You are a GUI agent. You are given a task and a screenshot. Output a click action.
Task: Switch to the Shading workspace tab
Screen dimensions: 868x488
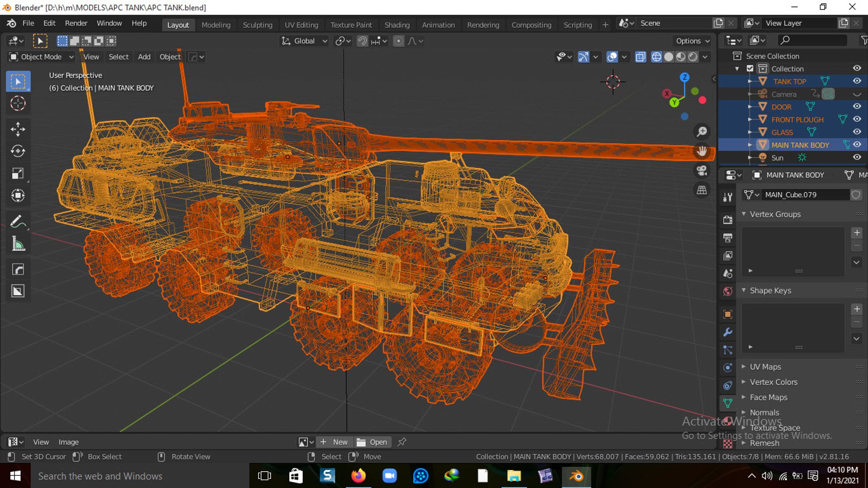click(397, 25)
